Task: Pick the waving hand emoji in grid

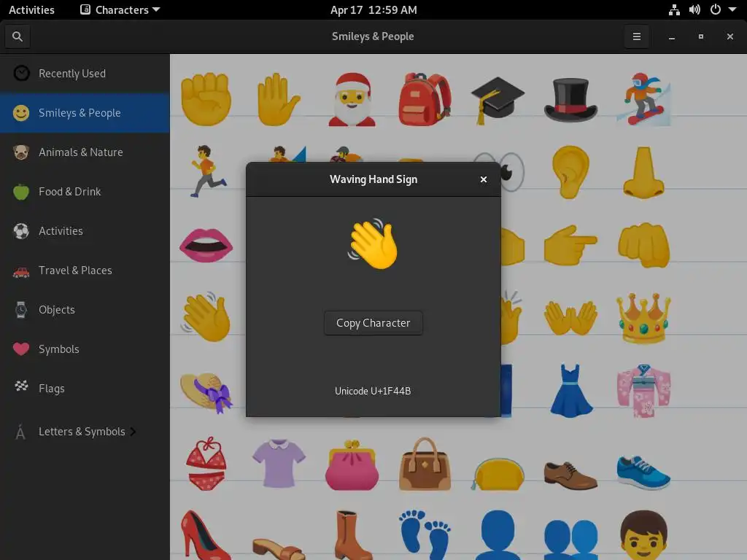Action: click(206, 318)
